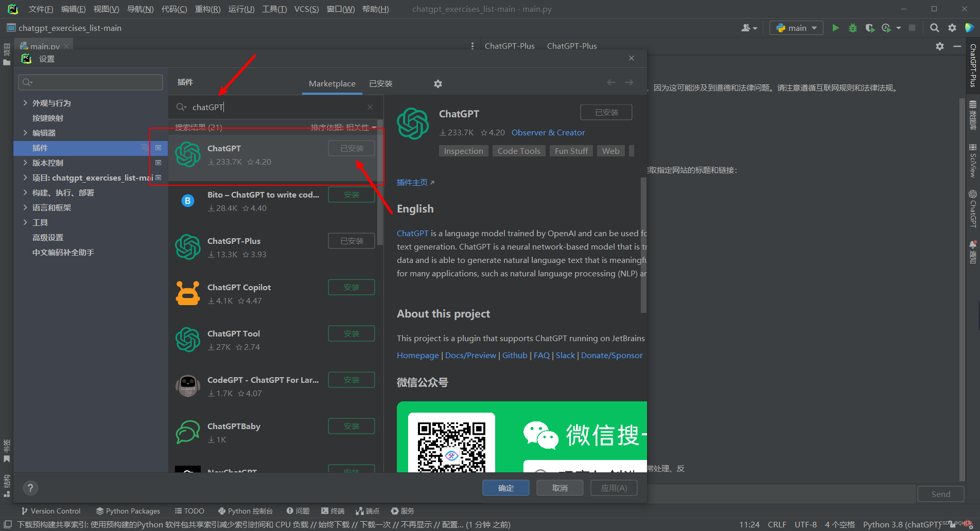980x531 pixels.
Task: Open the 工具(T) menu
Action: (x=274, y=9)
